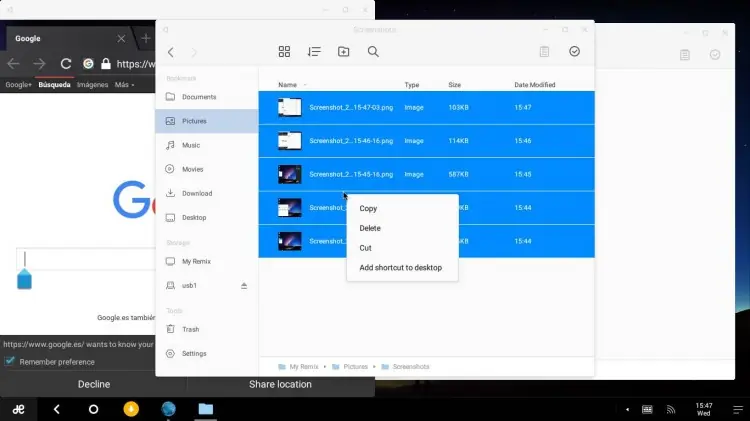Sort by the Size column header
This screenshot has height=421, width=750.
coord(454,85)
